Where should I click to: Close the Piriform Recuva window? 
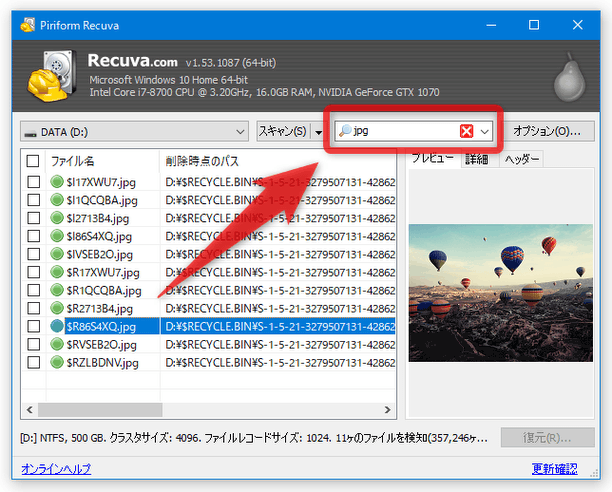click(578, 25)
